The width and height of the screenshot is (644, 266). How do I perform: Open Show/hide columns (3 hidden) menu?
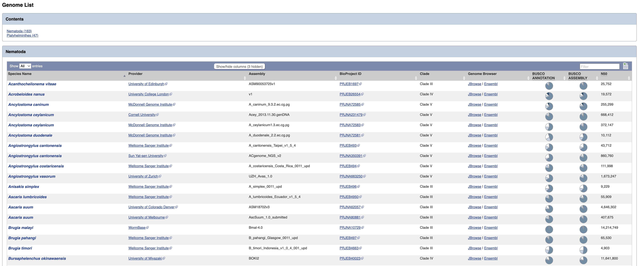(x=239, y=66)
